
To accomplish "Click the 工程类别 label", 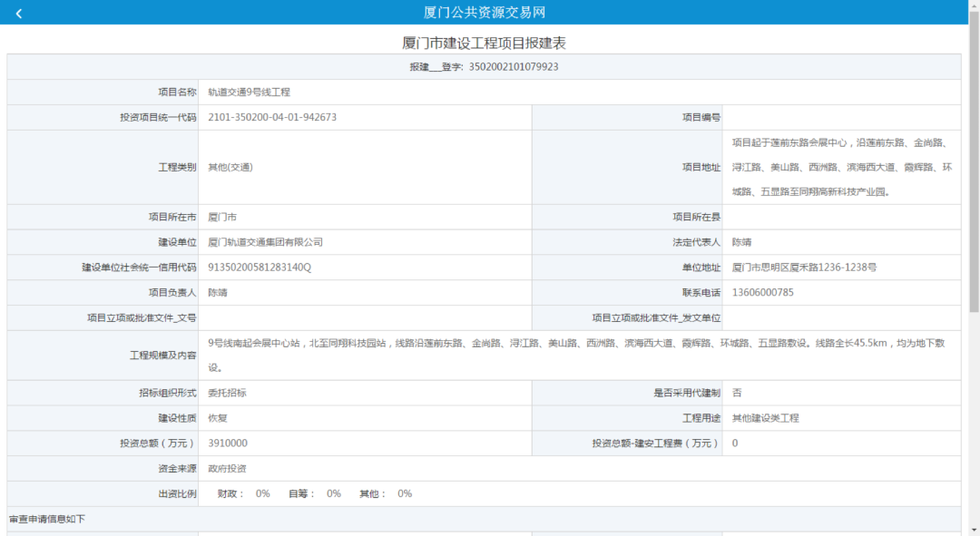I will point(177,168).
